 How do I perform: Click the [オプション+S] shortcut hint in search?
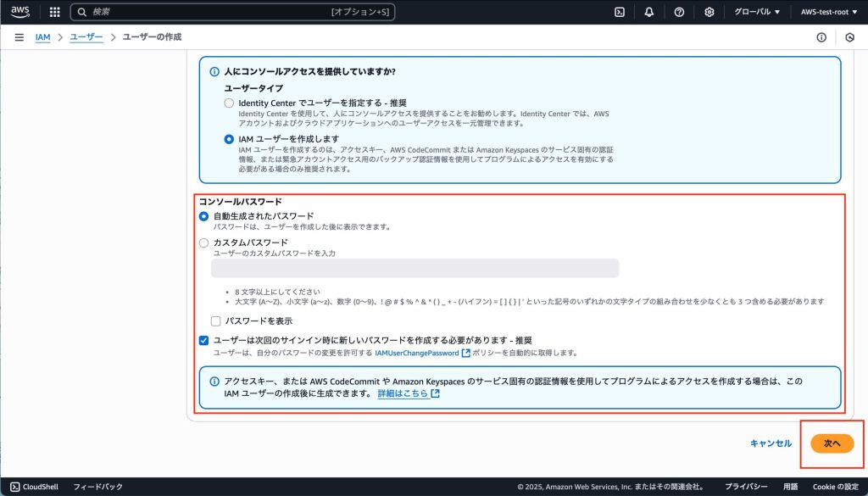click(359, 12)
